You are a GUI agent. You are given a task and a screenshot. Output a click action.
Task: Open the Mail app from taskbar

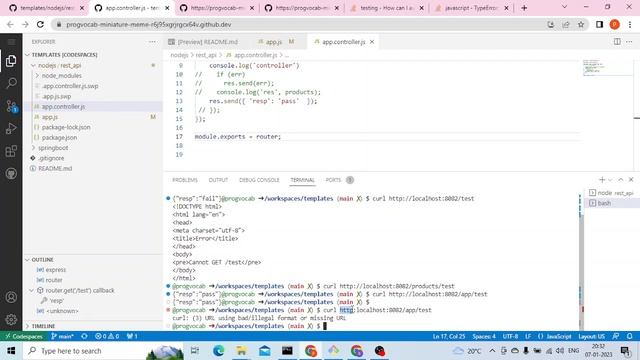click(x=264, y=351)
